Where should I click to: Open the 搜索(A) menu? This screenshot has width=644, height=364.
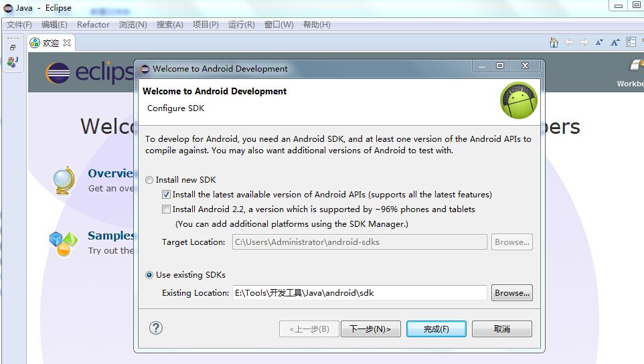click(x=169, y=25)
